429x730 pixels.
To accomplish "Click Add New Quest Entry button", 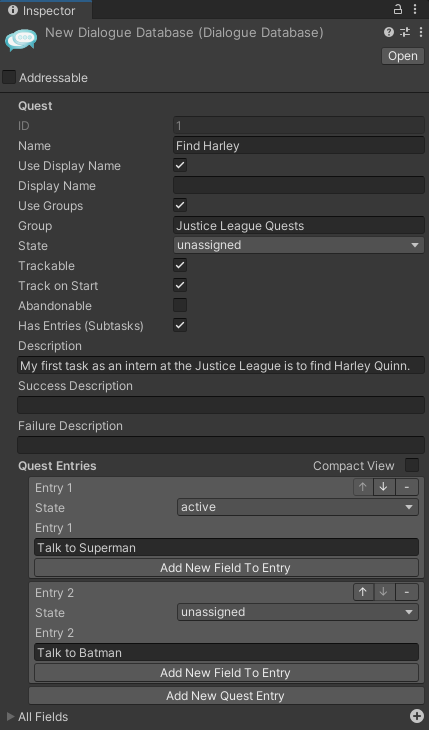I will [226, 696].
